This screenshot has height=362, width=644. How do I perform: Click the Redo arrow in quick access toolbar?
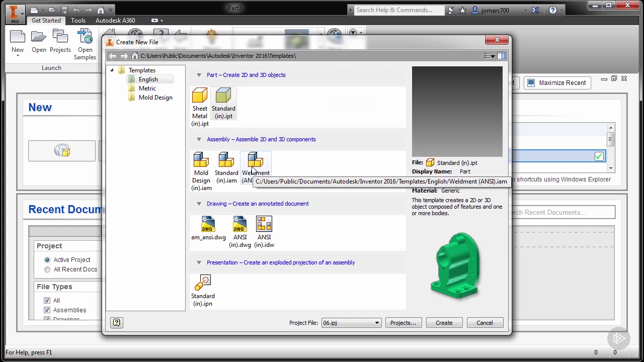tap(88, 10)
